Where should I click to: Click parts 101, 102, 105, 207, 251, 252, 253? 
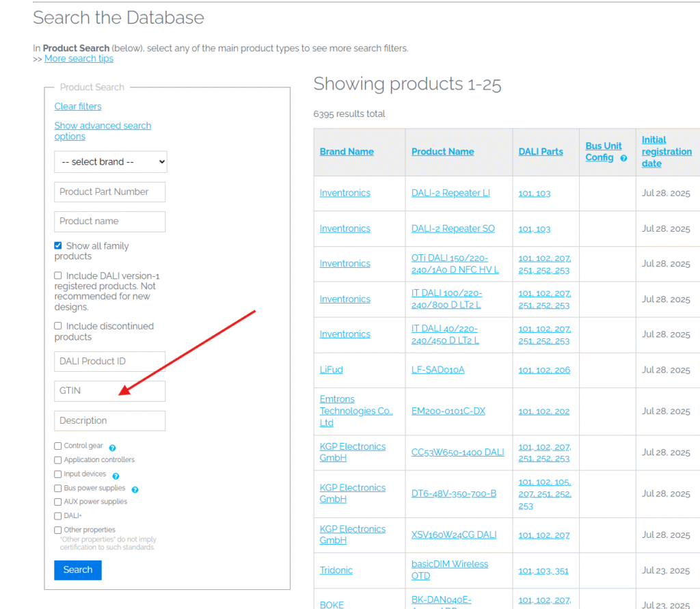tap(545, 494)
